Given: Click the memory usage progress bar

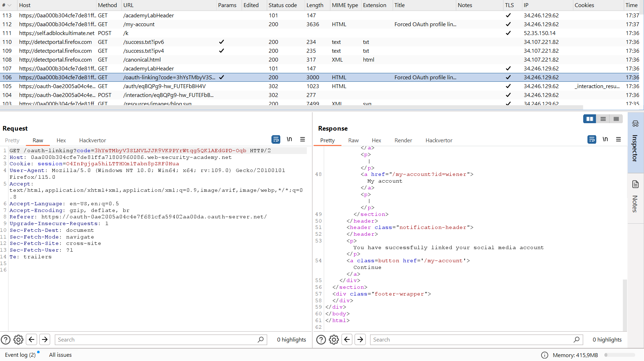Looking at the screenshot, I should (620, 355).
